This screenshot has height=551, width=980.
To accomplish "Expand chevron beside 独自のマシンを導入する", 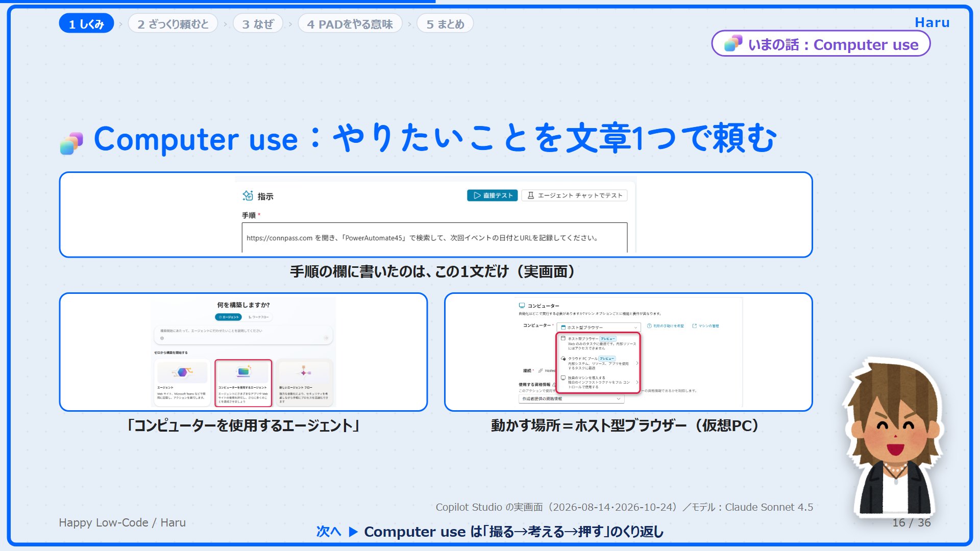I will pos(638,382).
